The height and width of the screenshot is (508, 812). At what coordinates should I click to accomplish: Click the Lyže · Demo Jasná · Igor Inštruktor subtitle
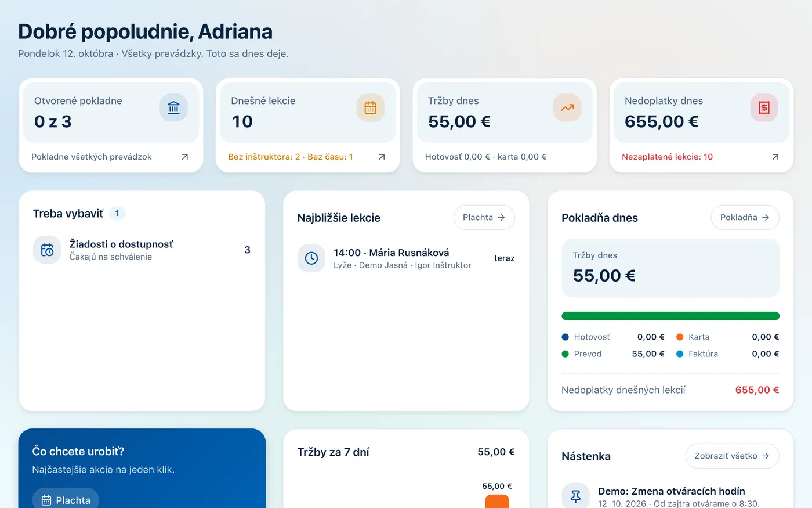(x=403, y=265)
